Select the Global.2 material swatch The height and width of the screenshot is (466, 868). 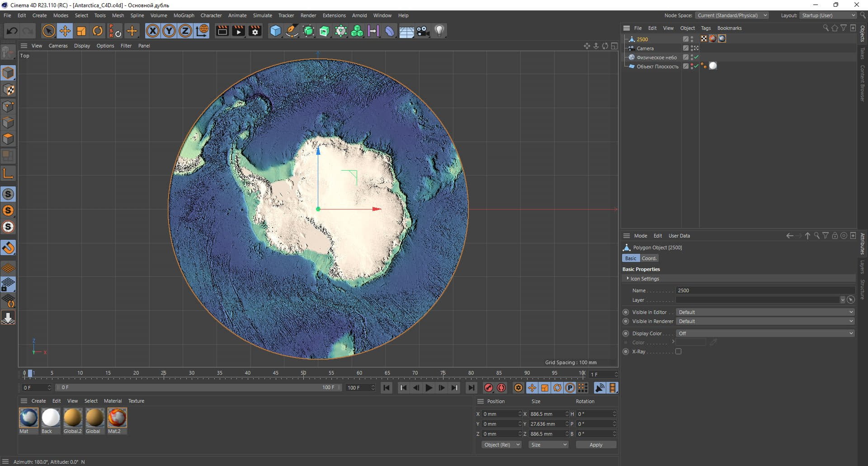click(x=73, y=418)
